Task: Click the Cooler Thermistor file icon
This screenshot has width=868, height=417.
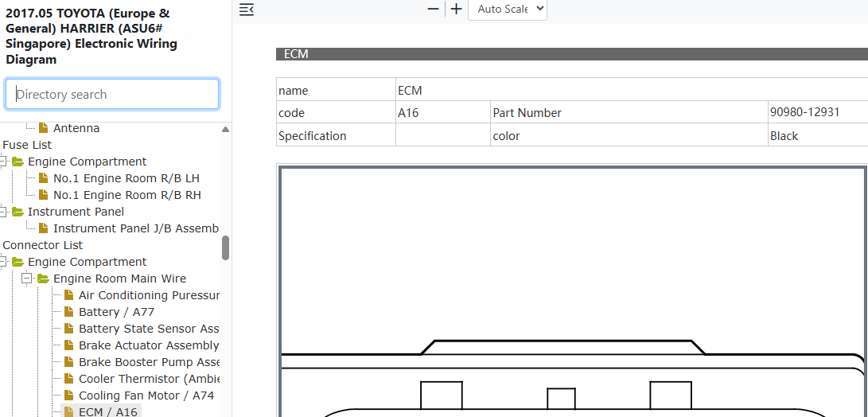Action: click(x=68, y=379)
